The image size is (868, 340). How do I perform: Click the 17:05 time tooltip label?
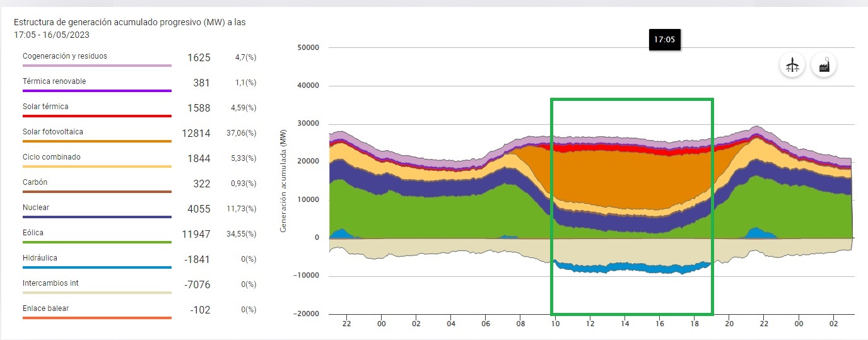(664, 39)
